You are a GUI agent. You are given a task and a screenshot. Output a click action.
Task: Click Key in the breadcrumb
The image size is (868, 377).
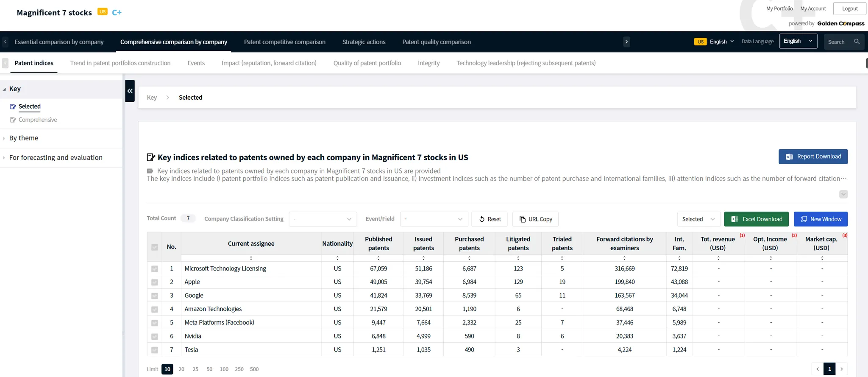152,98
